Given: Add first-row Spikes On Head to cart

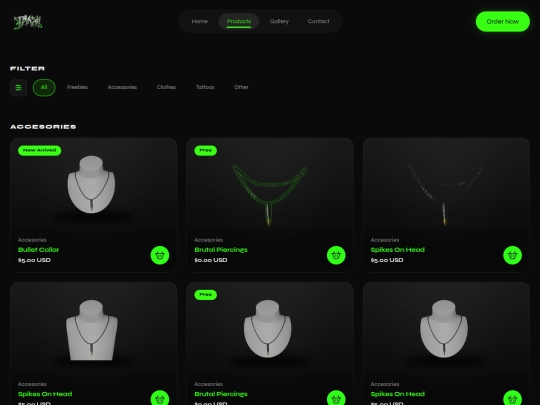Looking at the screenshot, I should 512,255.
